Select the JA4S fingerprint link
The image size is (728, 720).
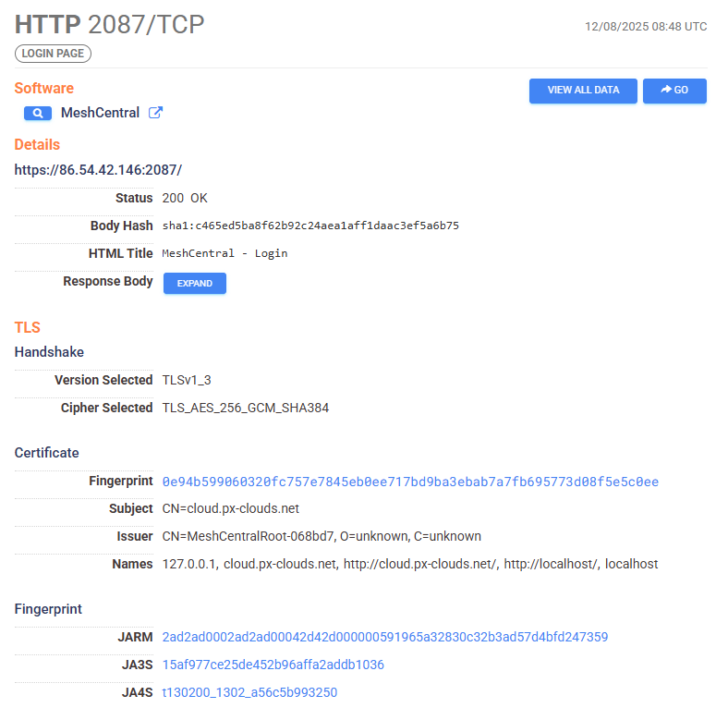coord(249,692)
